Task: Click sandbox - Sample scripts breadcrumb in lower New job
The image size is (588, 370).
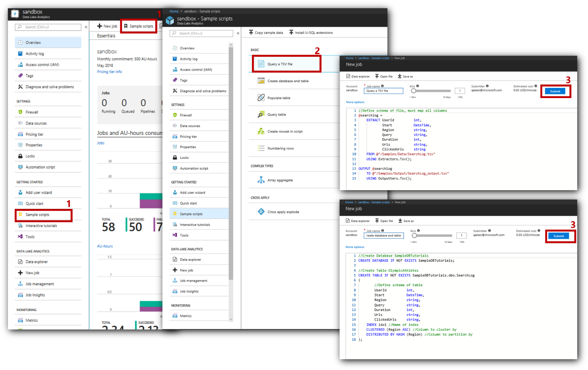Action: [374, 202]
